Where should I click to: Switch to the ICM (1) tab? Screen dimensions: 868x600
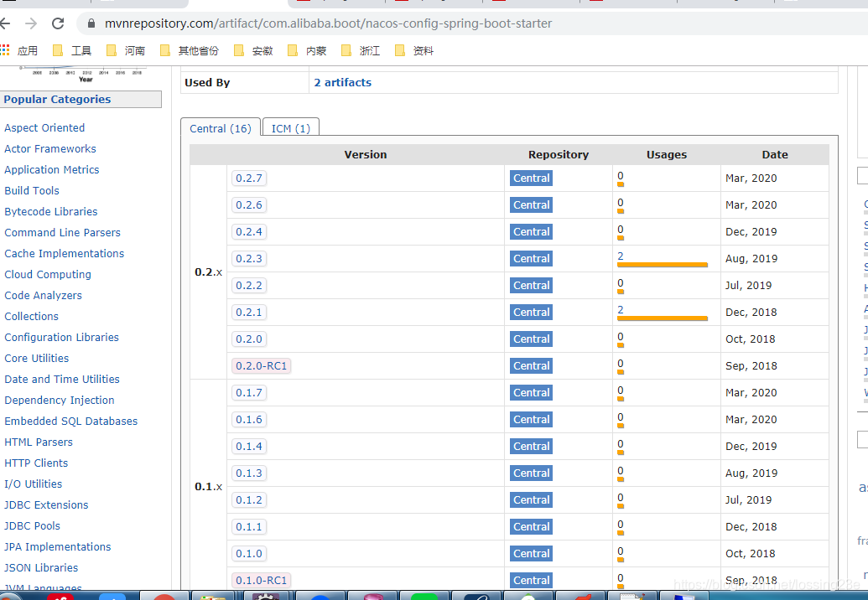pyautogui.click(x=289, y=128)
